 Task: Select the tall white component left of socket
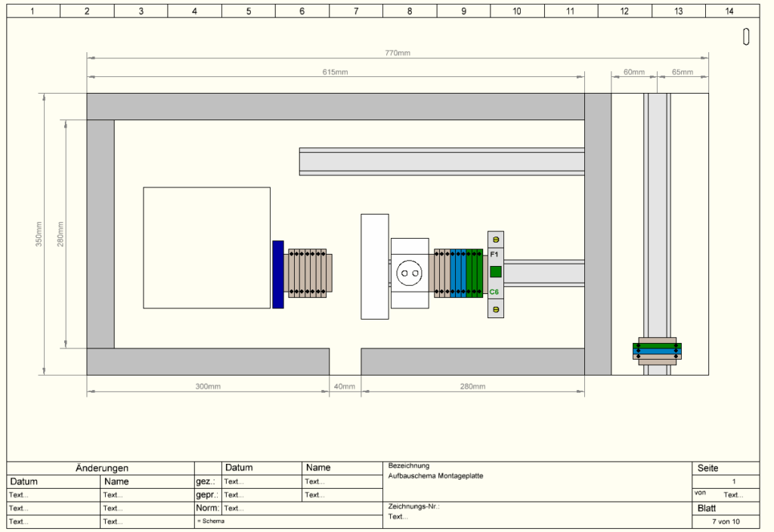point(374,266)
